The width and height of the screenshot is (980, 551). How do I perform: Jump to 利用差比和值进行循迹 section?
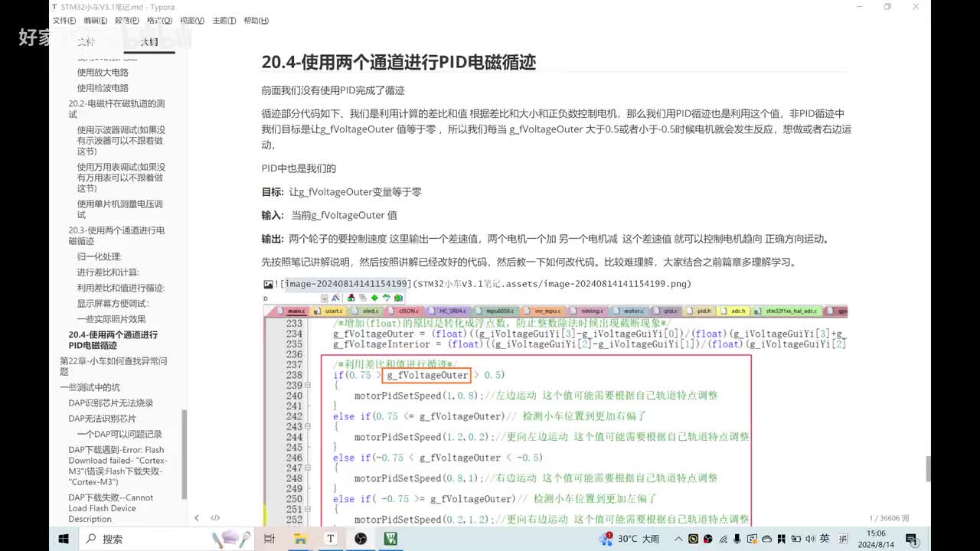(x=120, y=288)
